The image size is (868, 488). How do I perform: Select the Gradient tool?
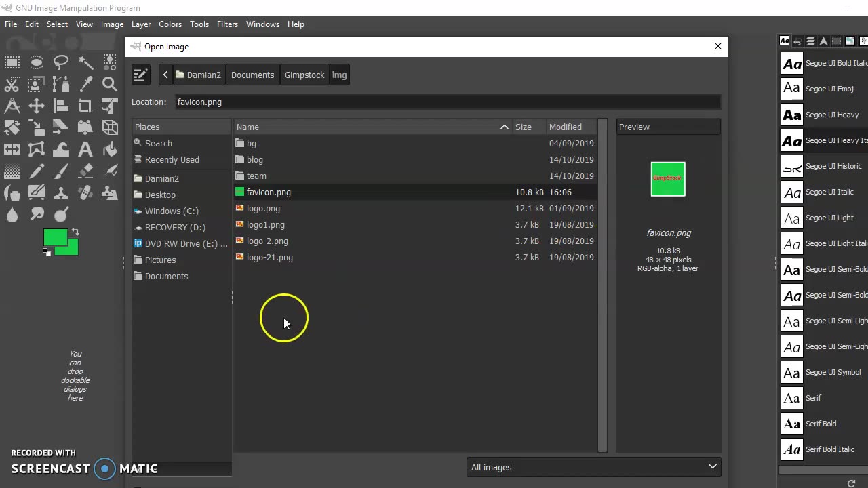click(x=12, y=171)
